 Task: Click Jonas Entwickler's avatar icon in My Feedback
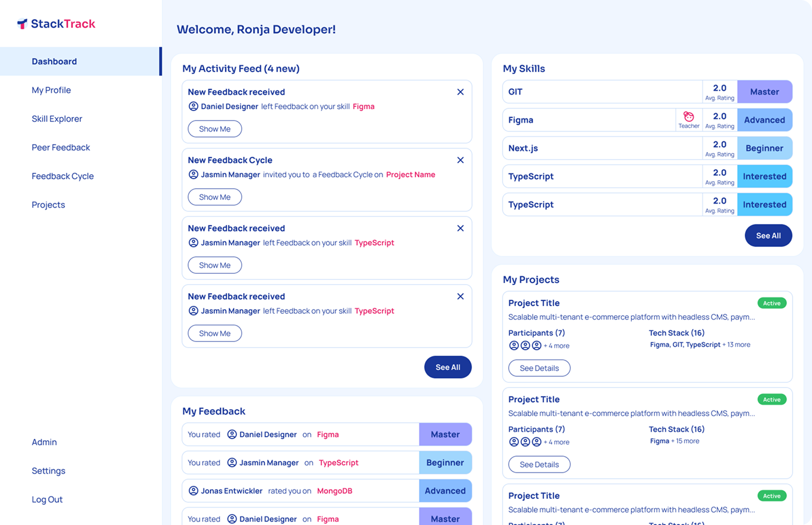(193, 491)
